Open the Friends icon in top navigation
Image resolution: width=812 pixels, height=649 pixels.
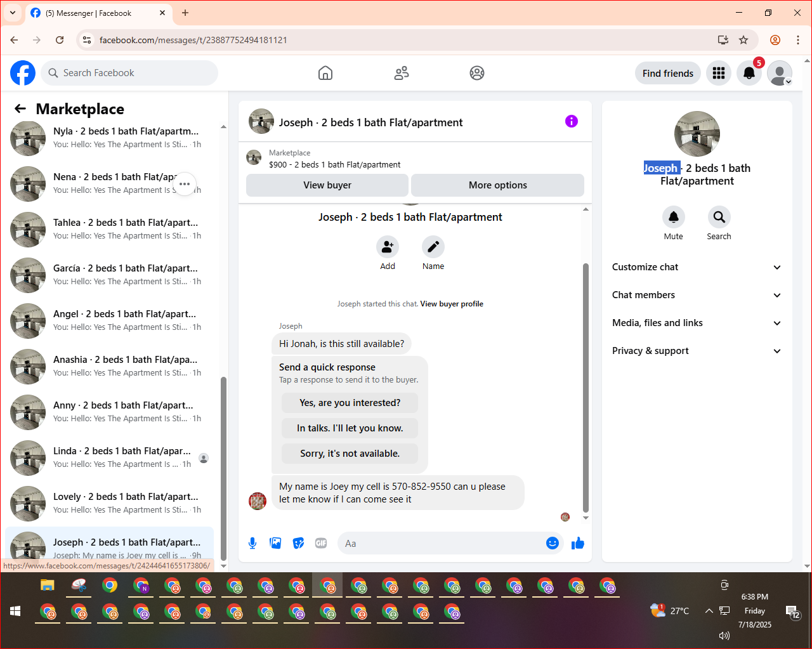click(x=402, y=73)
